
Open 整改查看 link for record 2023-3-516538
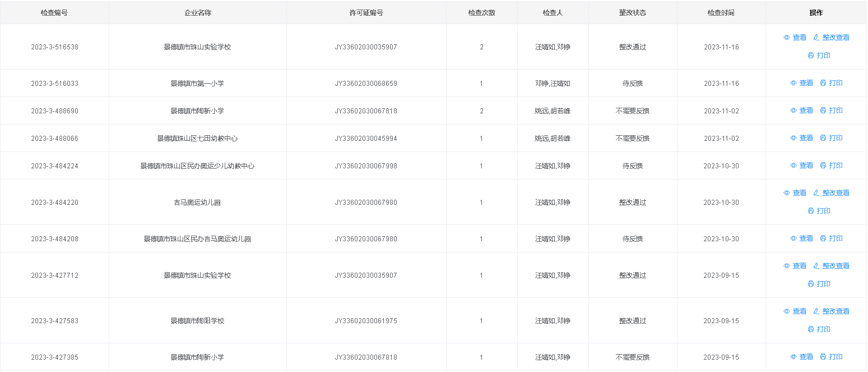(x=835, y=38)
